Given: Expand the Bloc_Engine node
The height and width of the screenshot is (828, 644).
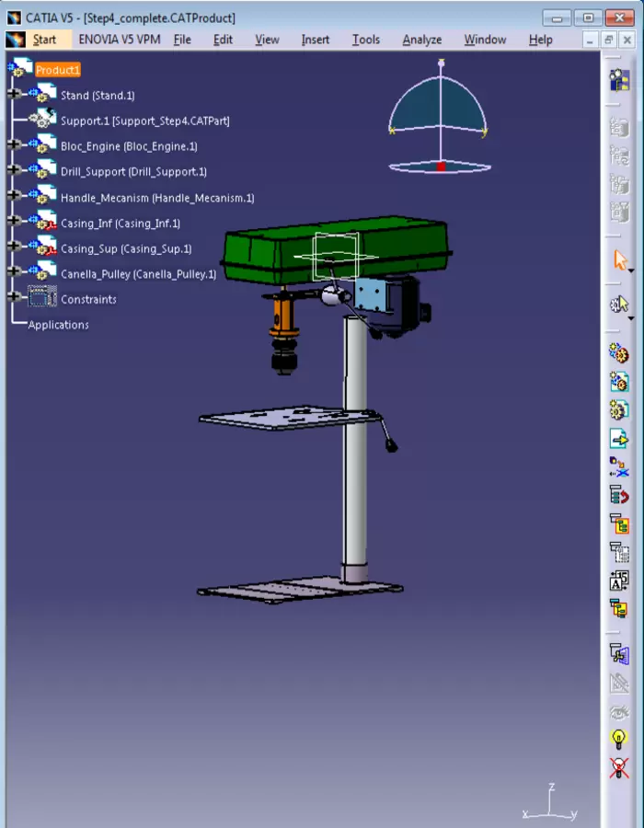Looking at the screenshot, I should pos(15,144).
